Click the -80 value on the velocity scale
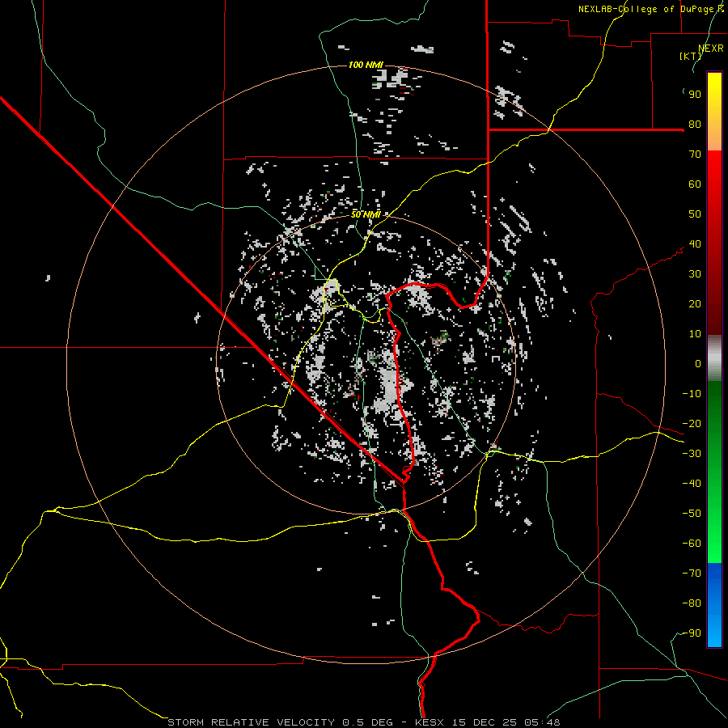 click(x=692, y=603)
